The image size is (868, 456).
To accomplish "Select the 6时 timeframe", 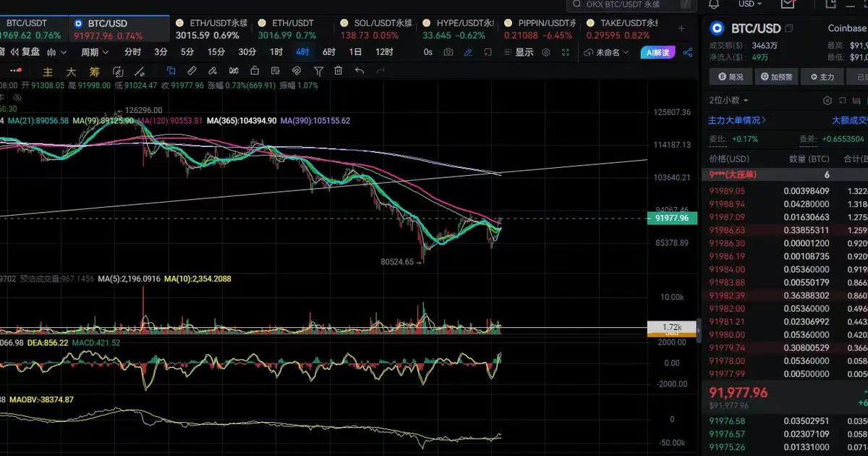I will coord(329,52).
